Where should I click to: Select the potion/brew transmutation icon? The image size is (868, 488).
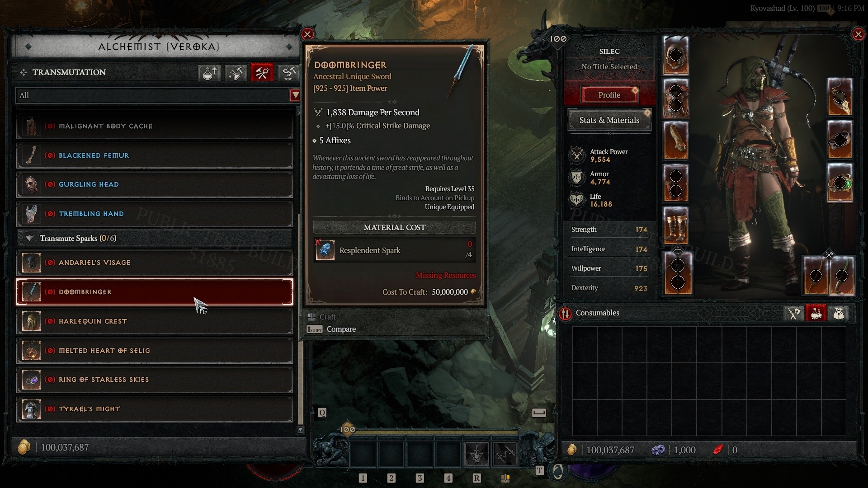coord(210,71)
